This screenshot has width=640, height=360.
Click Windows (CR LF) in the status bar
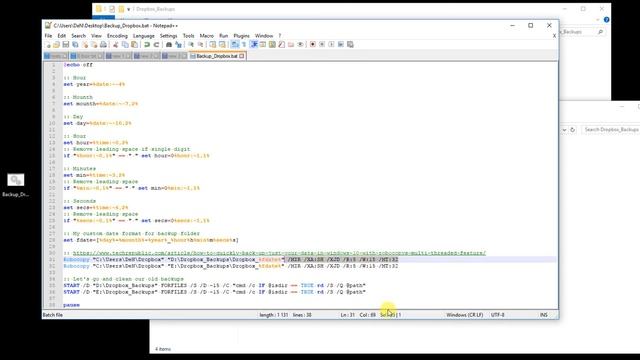pos(464,315)
